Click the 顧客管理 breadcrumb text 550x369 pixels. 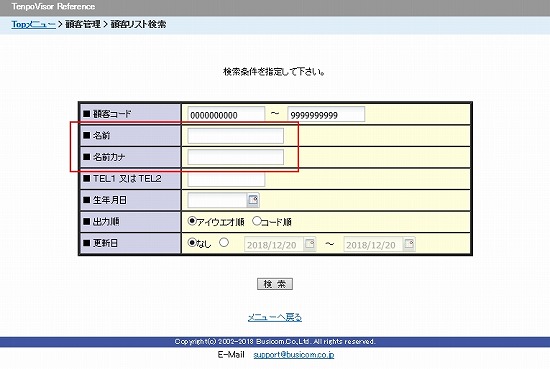click(x=83, y=25)
